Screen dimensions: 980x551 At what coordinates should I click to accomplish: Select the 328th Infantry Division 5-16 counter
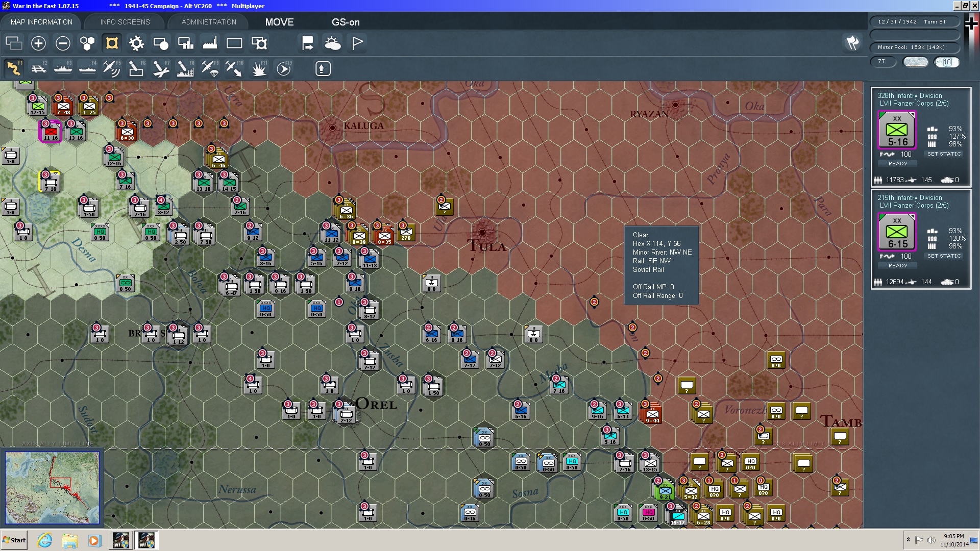(x=897, y=130)
